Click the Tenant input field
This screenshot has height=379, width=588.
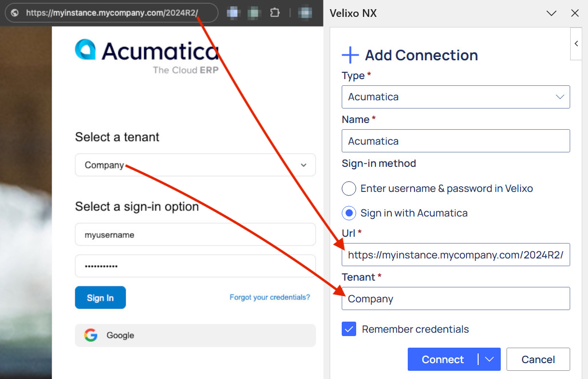click(455, 298)
